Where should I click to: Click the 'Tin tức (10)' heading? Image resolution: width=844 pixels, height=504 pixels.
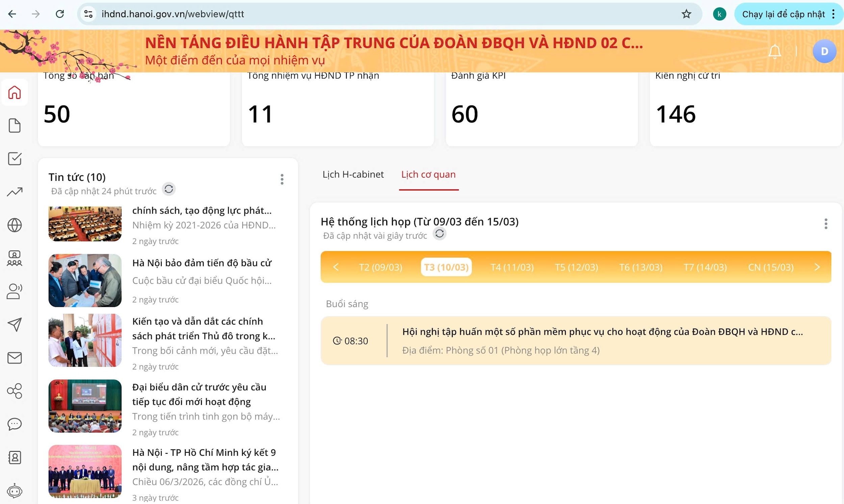point(77,177)
